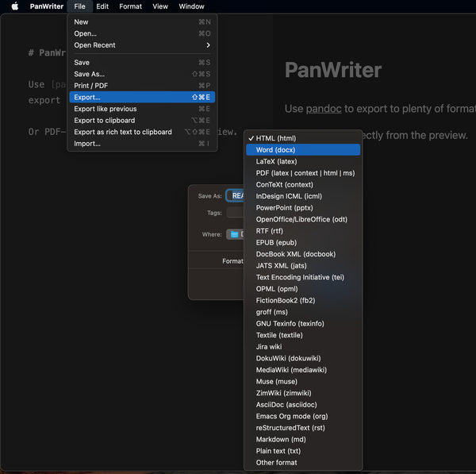Image resolution: width=476 pixels, height=474 pixels.
Task: Select Text Encoding Initiative (tei) format
Action: coord(303,277)
